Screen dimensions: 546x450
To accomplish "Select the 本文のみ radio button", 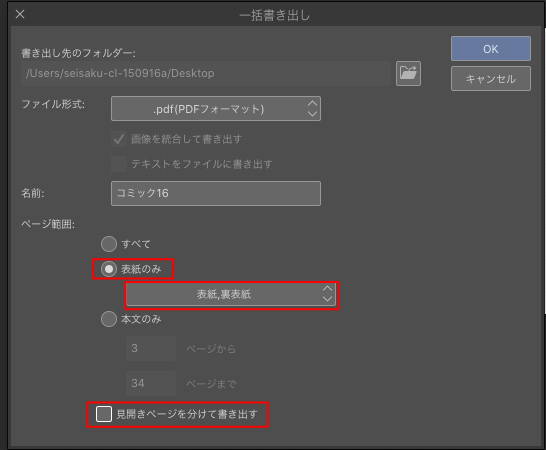I will (109, 319).
